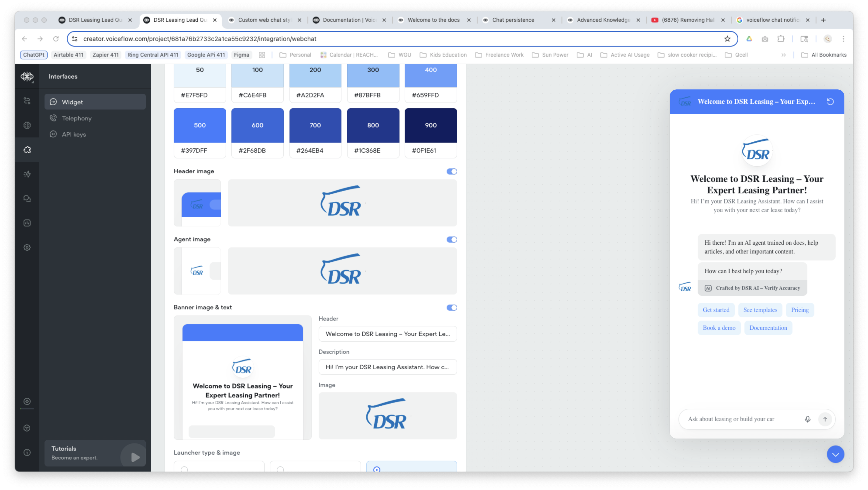Click the banner Header text field

click(x=387, y=334)
